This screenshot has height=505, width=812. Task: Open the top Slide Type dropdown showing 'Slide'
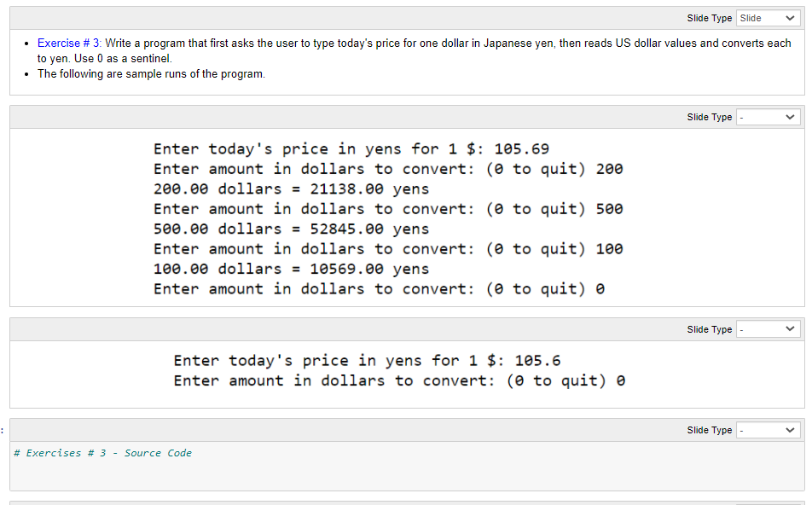767,18
